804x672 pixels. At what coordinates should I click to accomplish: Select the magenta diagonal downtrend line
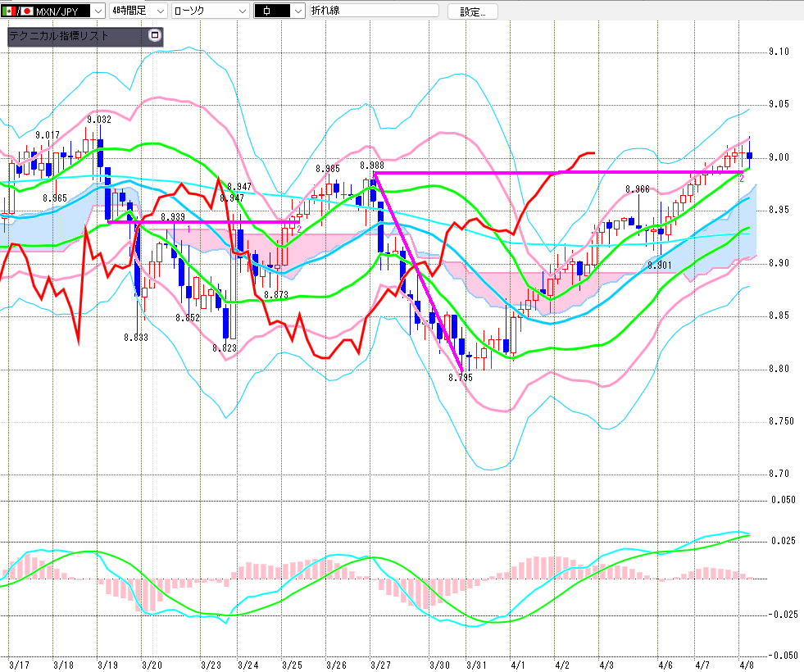pyautogui.click(x=418, y=273)
